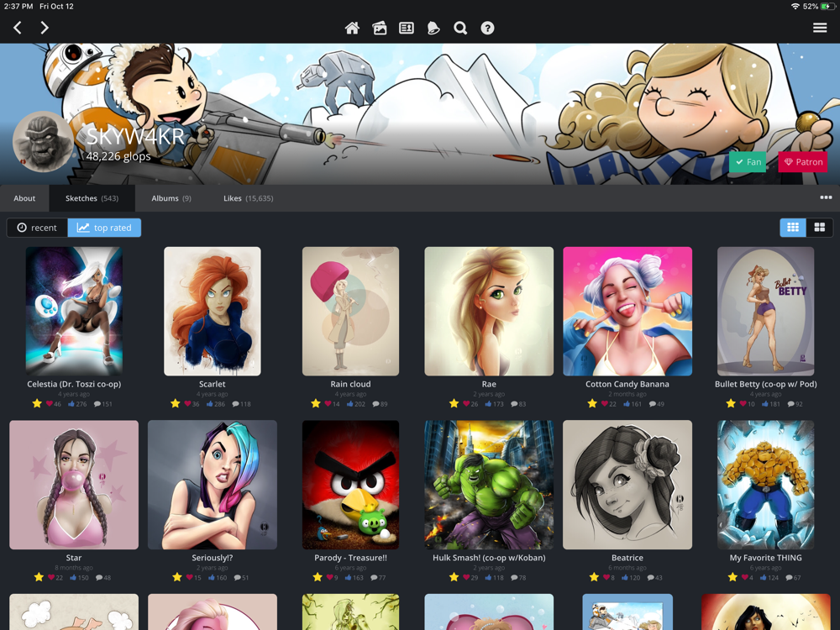
Task: Tap the battery indicator in status bar
Action: pyautogui.click(x=828, y=7)
